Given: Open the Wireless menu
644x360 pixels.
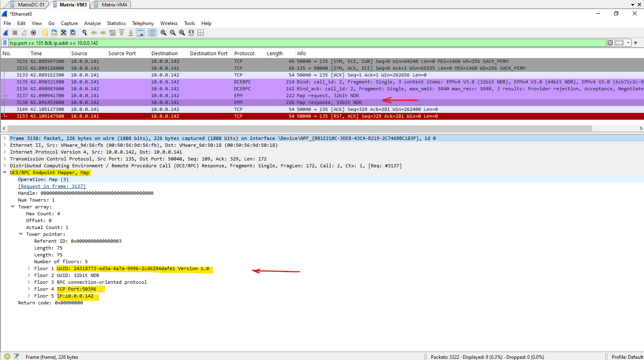Looking at the screenshot, I should point(169,23).
